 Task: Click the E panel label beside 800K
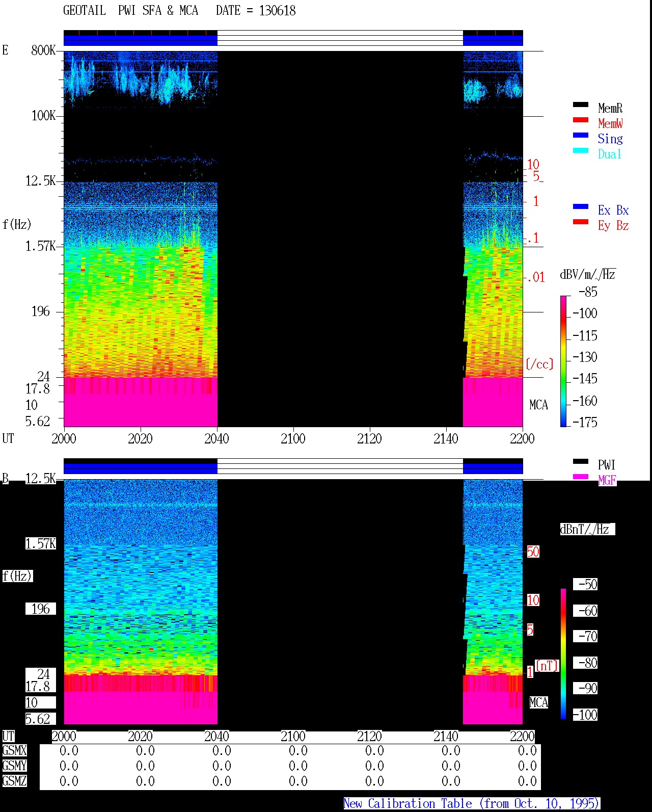5,50
